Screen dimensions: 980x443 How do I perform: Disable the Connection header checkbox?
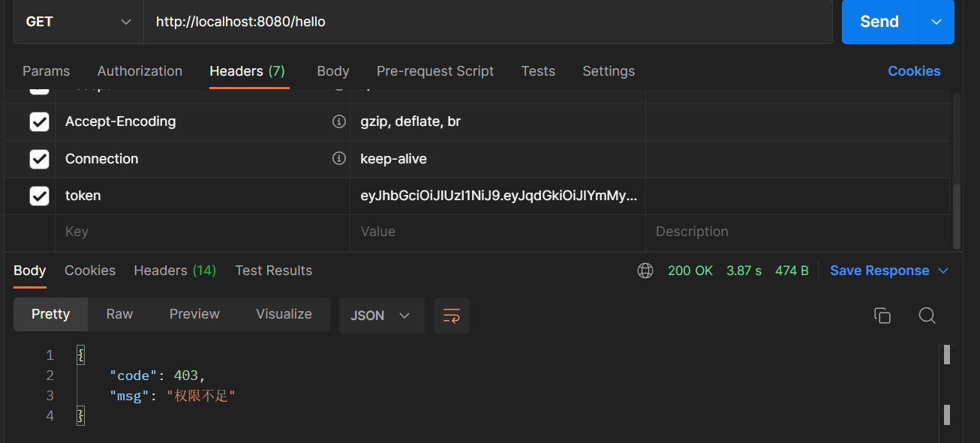(39, 159)
